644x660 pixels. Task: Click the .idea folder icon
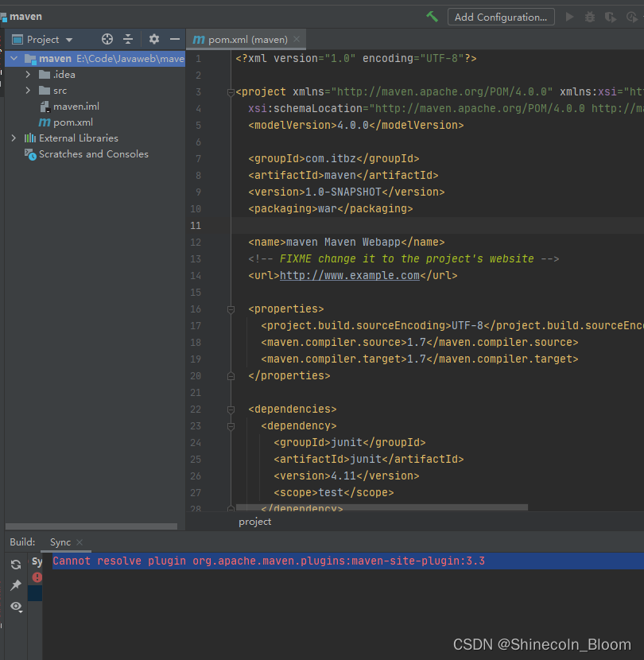point(45,75)
